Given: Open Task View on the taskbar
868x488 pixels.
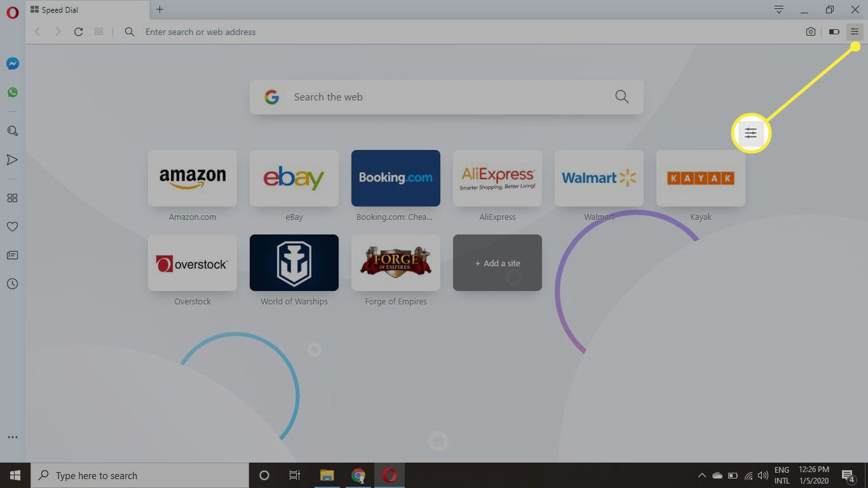Looking at the screenshot, I should [295, 475].
